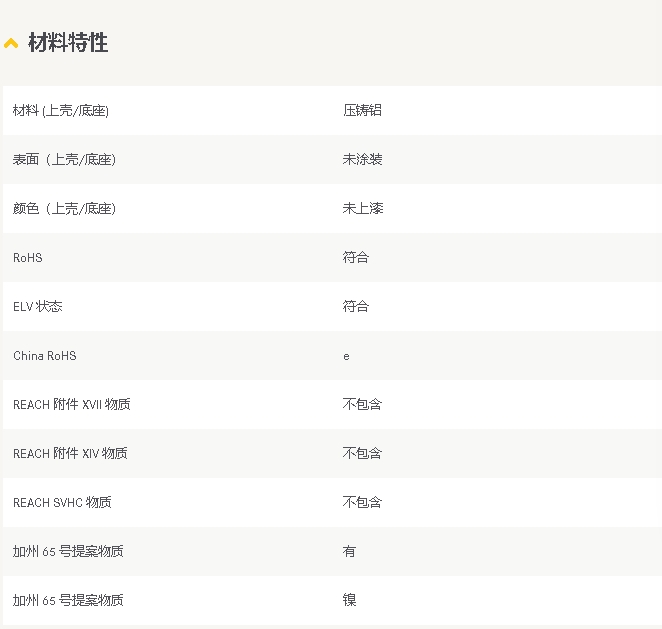Image resolution: width=662 pixels, height=629 pixels.
Task: Click the 材料特性 section heading text
Action: pos(68,43)
